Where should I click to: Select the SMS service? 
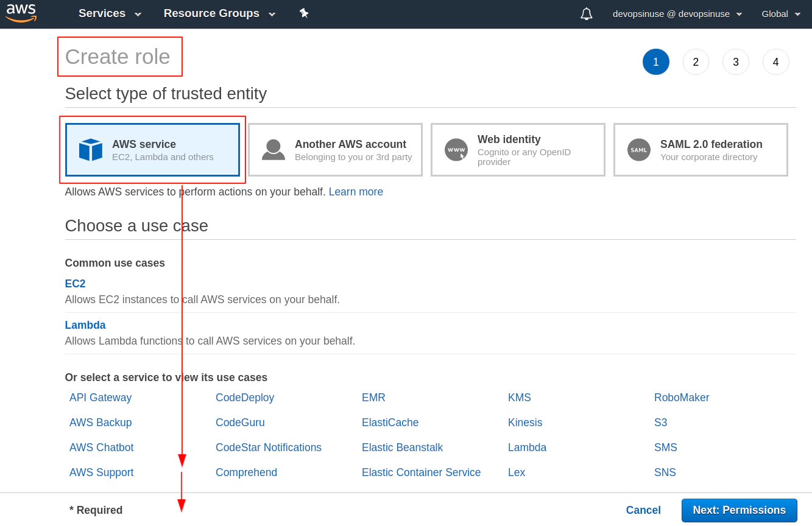pyautogui.click(x=666, y=447)
